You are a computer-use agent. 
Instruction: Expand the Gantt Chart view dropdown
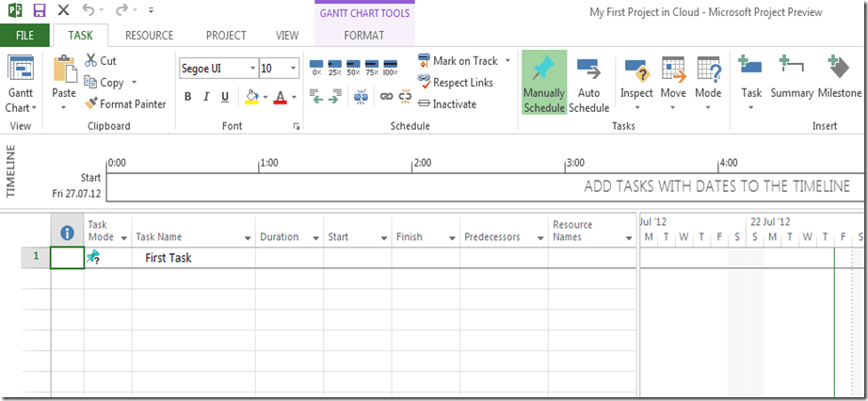[x=20, y=108]
